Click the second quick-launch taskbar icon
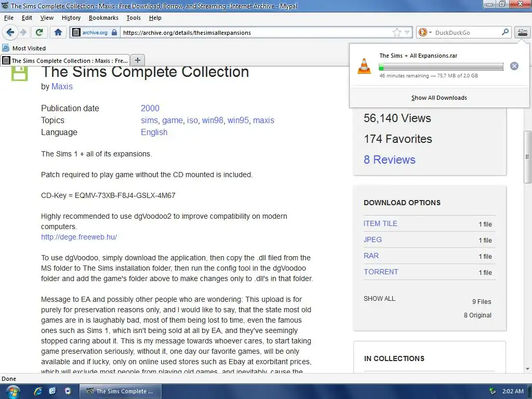This screenshot has height=399, width=532. pos(52,391)
